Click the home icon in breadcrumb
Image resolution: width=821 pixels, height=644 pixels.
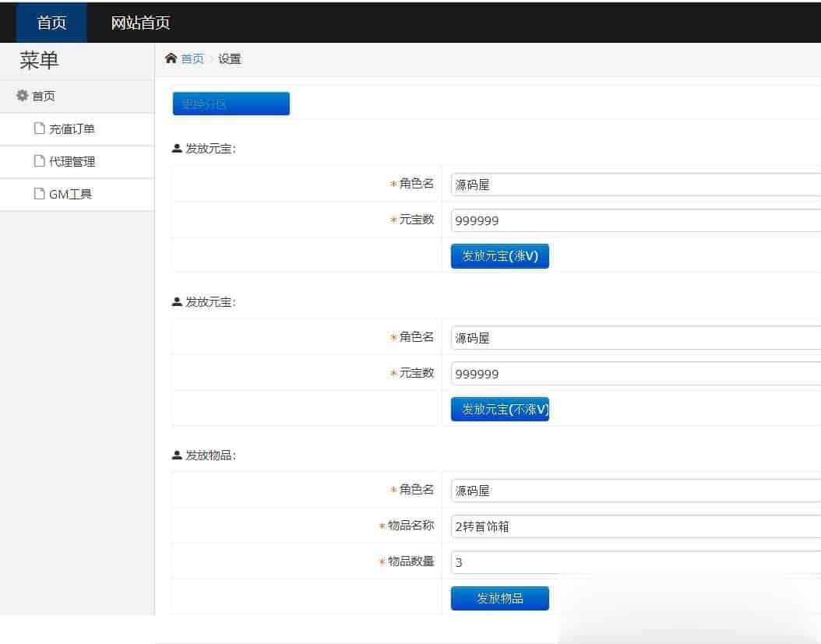tap(171, 58)
